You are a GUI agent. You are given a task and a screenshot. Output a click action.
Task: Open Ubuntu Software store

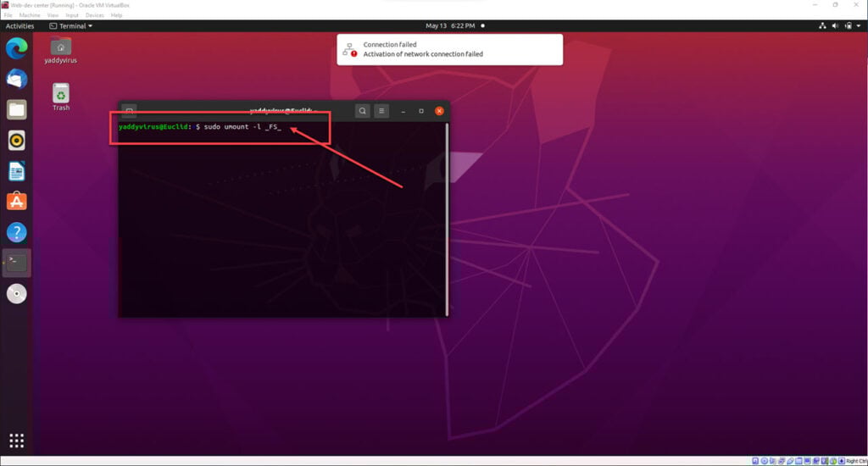[17, 202]
